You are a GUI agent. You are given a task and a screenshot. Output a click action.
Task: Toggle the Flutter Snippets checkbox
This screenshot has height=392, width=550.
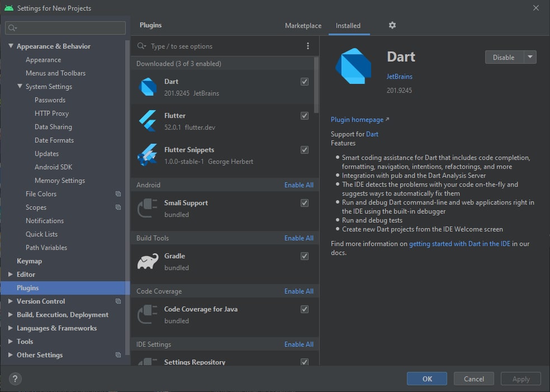click(305, 149)
